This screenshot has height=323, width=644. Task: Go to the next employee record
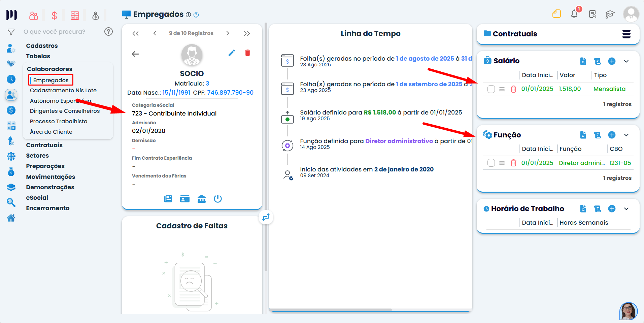(228, 33)
